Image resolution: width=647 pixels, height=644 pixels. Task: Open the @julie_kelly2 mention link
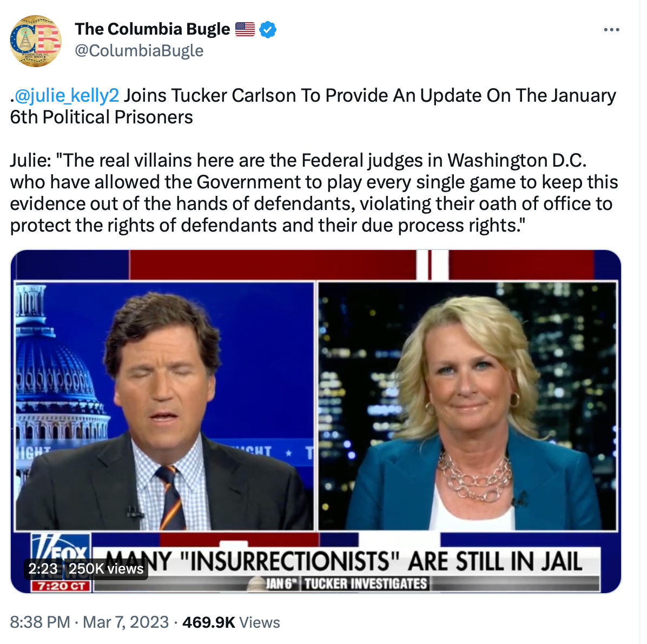pos(67,96)
